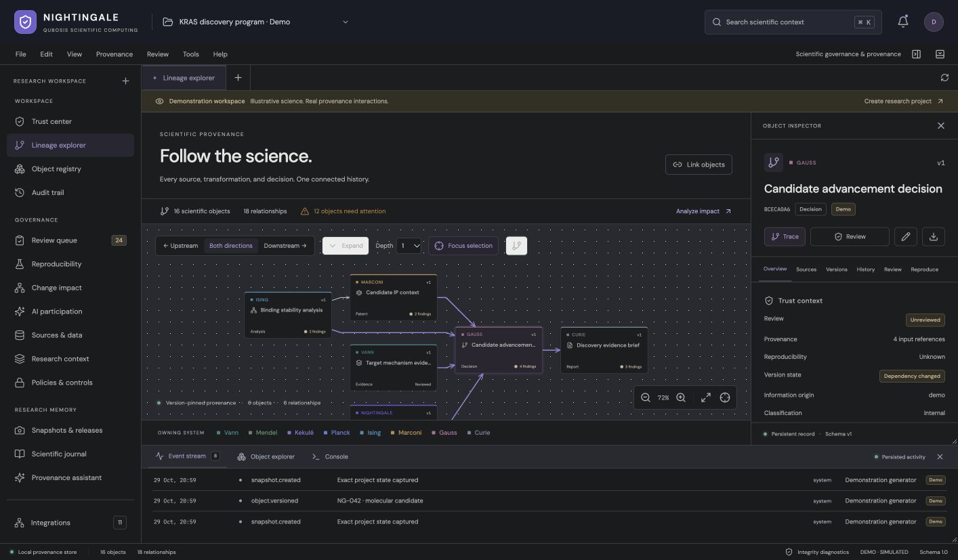Image resolution: width=958 pixels, height=560 pixels.
Task: Toggle Vann owning system legend filter
Action: (x=228, y=433)
